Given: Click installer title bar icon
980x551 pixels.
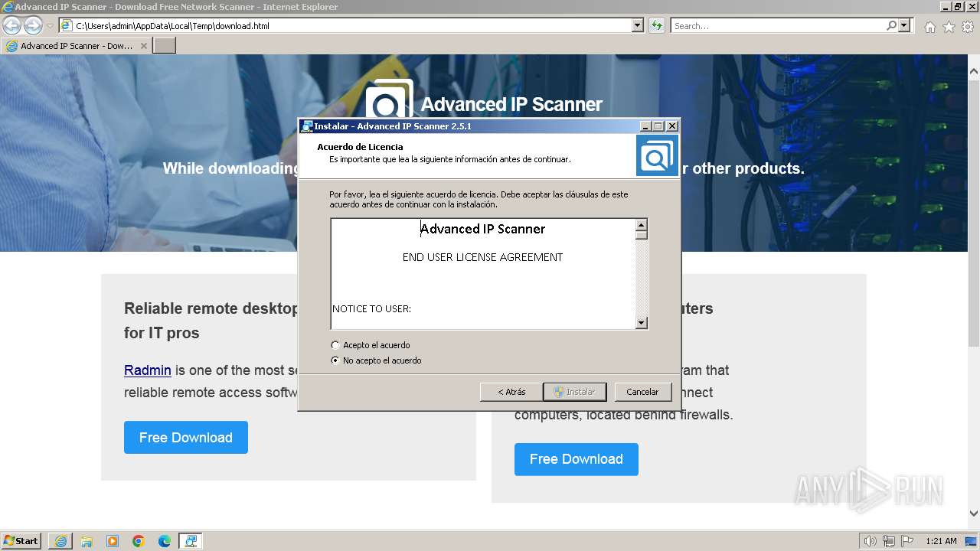Looking at the screenshot, I should tap(306, 126).
